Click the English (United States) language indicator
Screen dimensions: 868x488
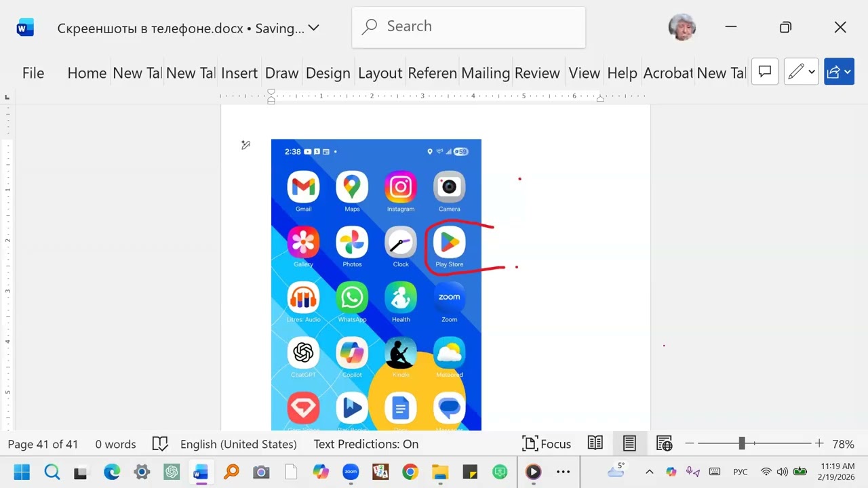[x=239, y=445]
